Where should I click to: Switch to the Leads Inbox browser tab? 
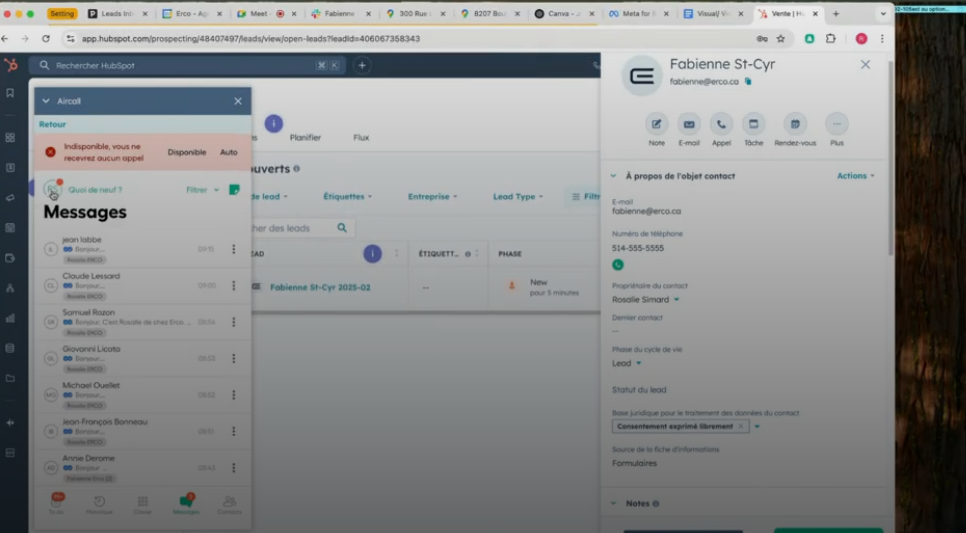119,14
